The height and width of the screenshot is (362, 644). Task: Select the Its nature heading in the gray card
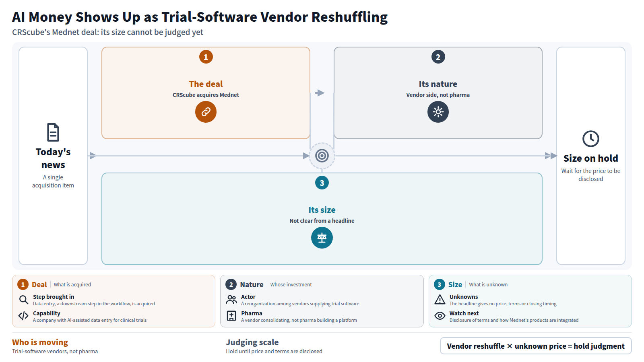click(x=438, y=84)
